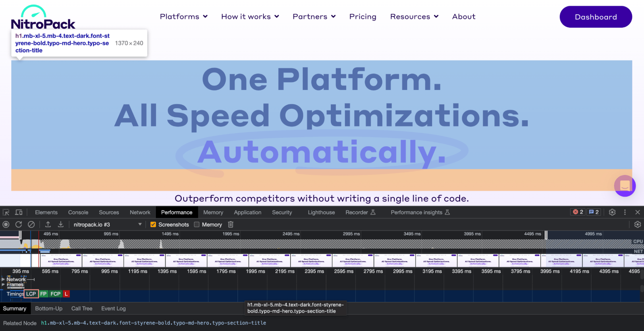The height and width of the screenshot is (331, 644).
Task: Click the inspect element selector icon
Action: (x=6, y=212)
